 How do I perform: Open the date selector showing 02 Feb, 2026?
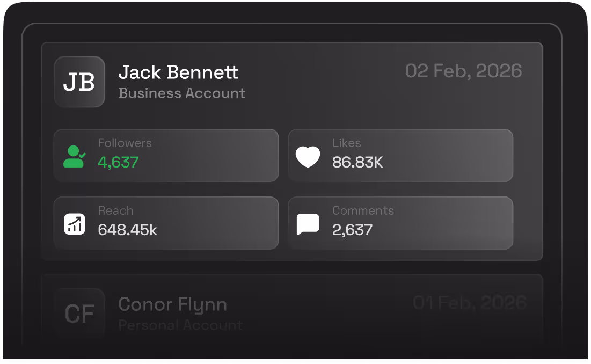[464, 70]
